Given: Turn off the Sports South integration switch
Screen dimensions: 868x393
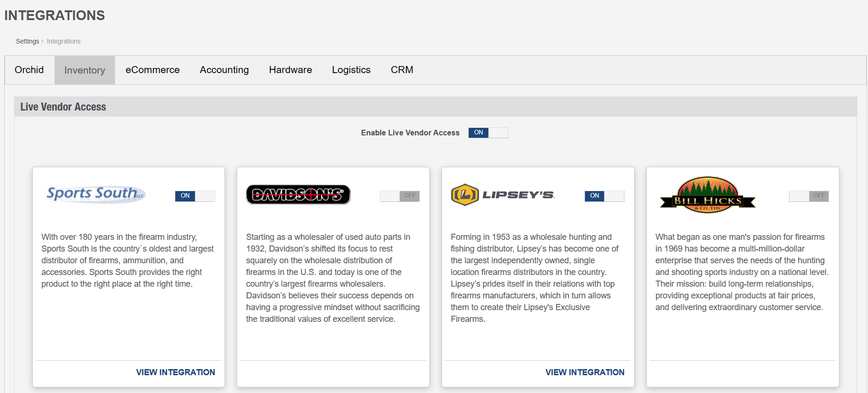Looking at the screenshot, I should point(195,196).
